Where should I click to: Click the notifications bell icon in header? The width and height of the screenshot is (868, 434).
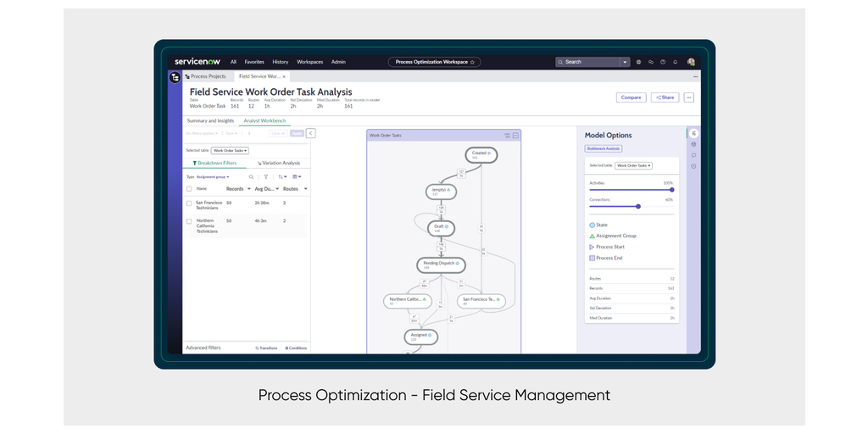(x=676, y=62)
